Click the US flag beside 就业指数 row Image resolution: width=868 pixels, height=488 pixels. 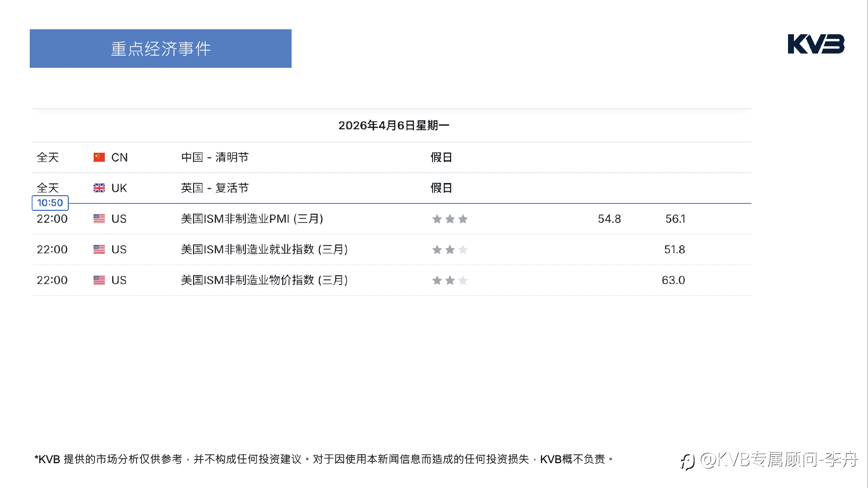[x=99, y=249]
